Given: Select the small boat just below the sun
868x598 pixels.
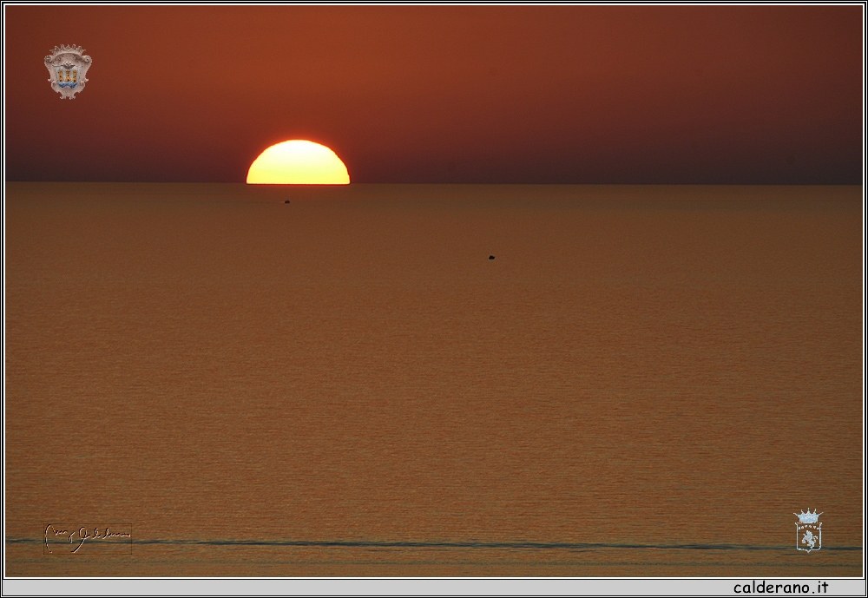Looking at the screenshot, I should pyautogui.click(x=287, y=201).
